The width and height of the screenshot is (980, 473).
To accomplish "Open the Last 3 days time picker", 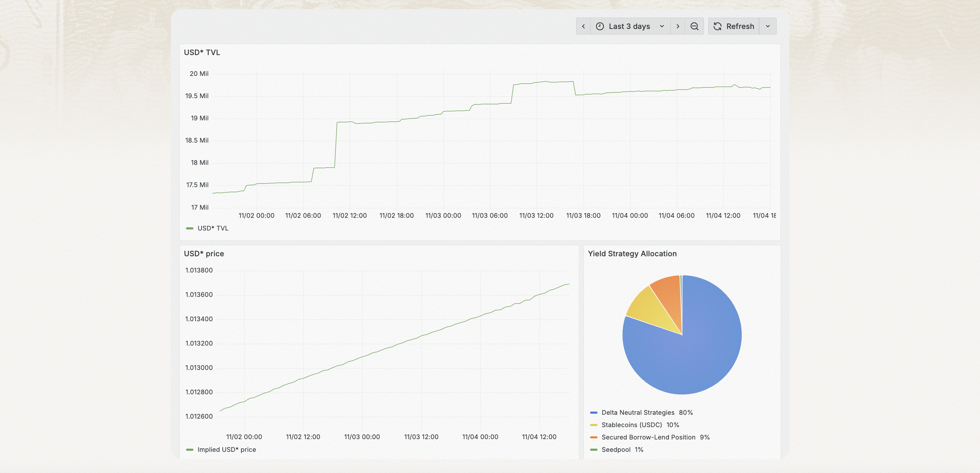I will pos(629,26).
